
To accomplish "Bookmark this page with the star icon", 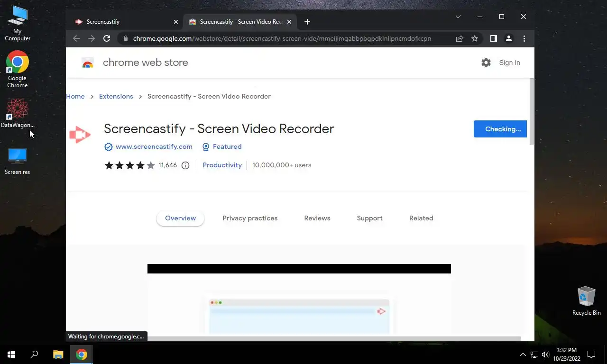I will tap(475, 38).
